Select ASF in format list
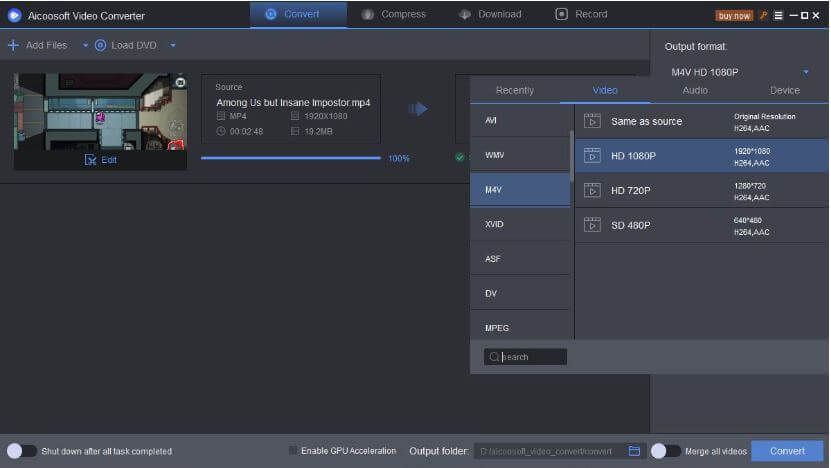This screenshot has height=468, width=831. 520,259
